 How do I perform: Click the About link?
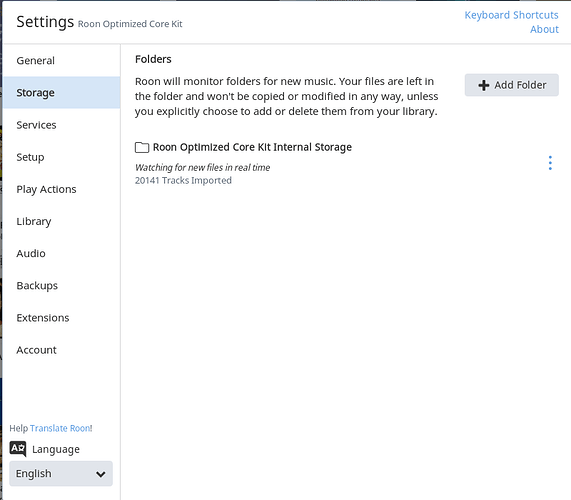pyautogui.click(x=544, y=29)
